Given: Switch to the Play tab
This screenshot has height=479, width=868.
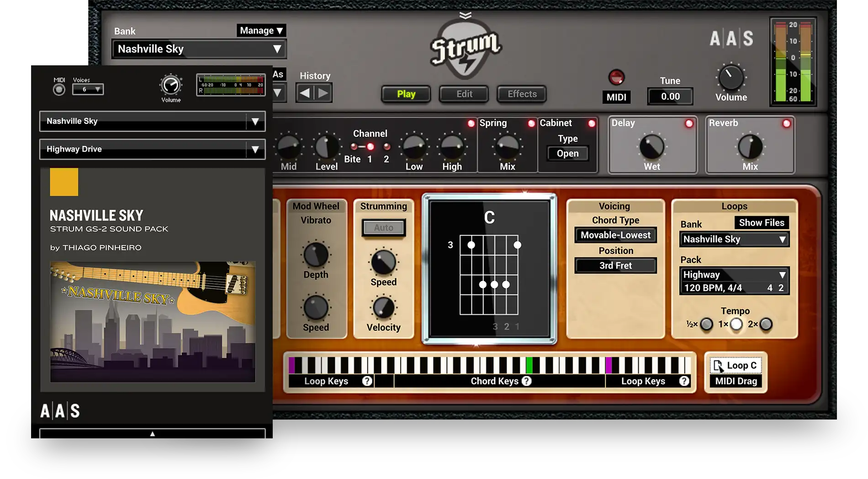Looking at the screenshot, I should click(406, 94).
